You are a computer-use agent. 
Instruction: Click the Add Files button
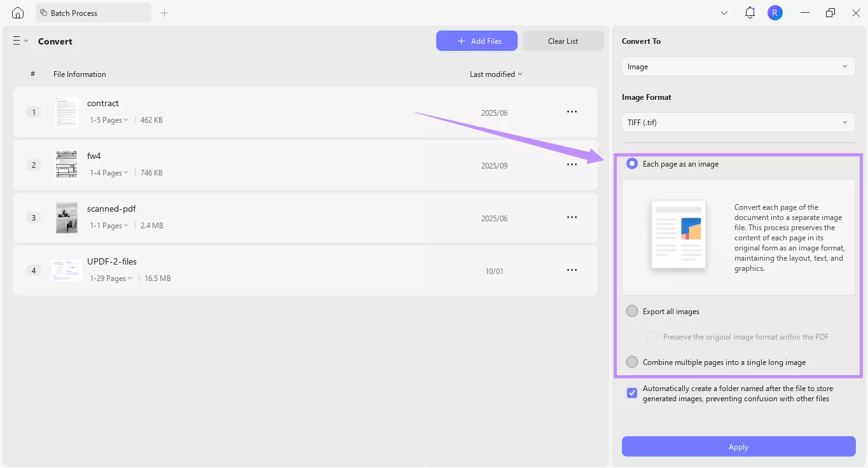pos(476,40)
